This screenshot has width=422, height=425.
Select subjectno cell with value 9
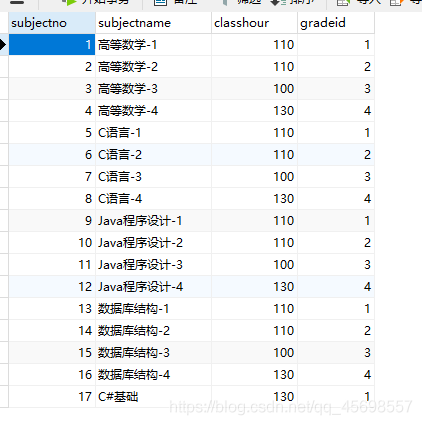(52, 221)
